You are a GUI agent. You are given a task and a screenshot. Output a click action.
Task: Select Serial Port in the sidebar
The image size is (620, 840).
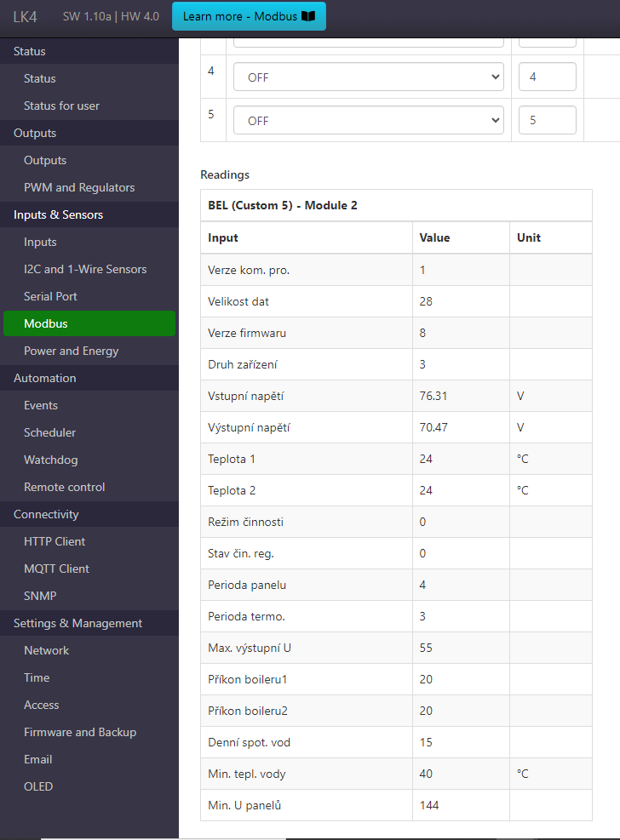[x=50, y=296]
